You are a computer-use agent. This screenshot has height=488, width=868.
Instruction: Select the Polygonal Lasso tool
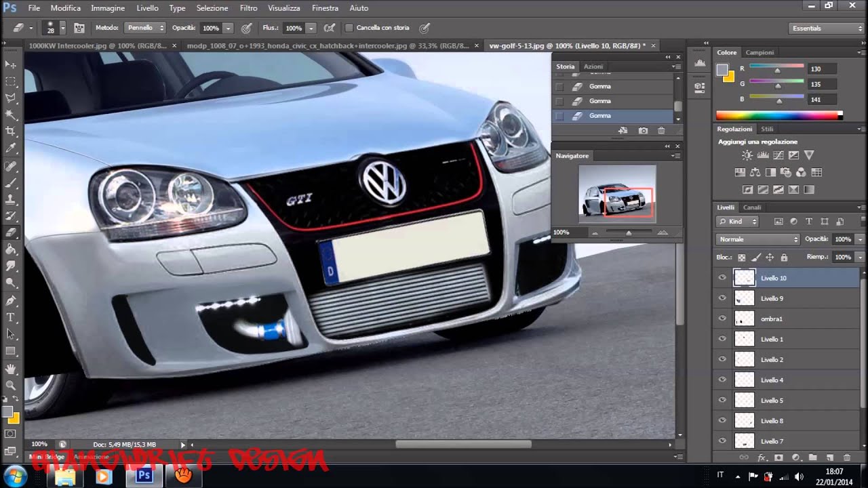(x=11, y=98)
